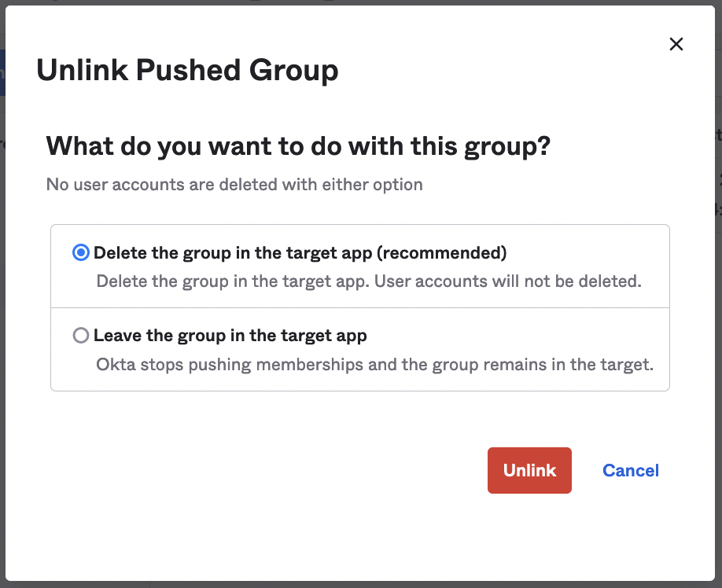Select the "Delete the group in the target app" radio button
Viewport: 722px width, 588px height.
point(79,252)
